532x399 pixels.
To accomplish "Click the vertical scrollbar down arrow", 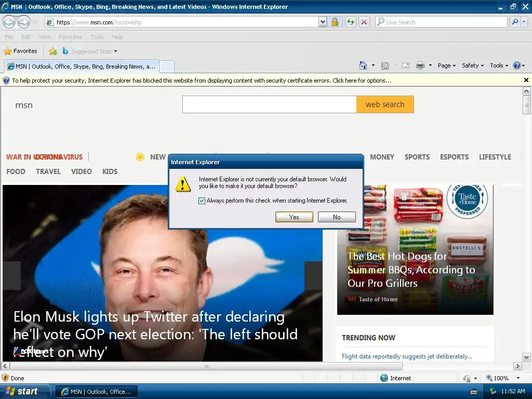I will [x=526, y=357].
